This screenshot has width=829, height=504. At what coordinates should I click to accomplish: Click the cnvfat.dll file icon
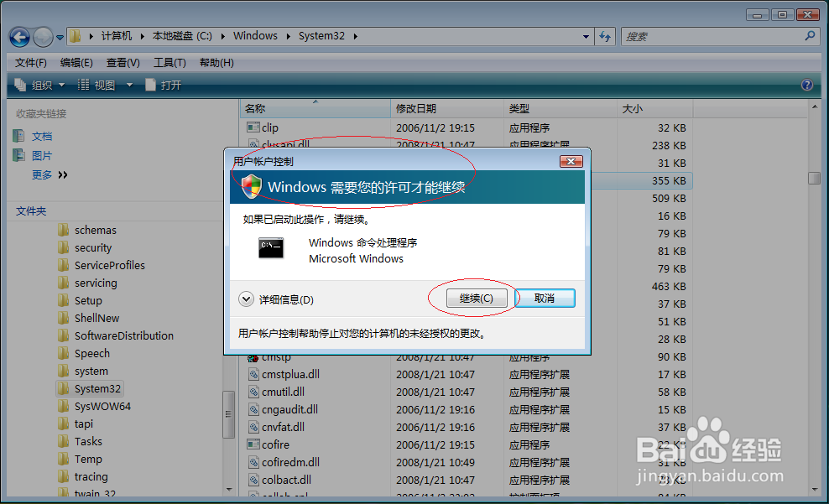(x=253, y=427)
